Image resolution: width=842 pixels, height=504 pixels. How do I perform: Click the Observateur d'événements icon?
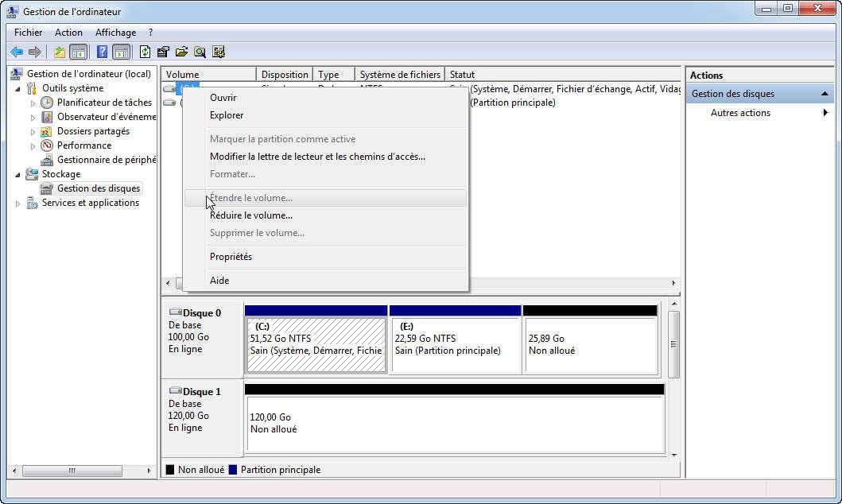[47, 117]
